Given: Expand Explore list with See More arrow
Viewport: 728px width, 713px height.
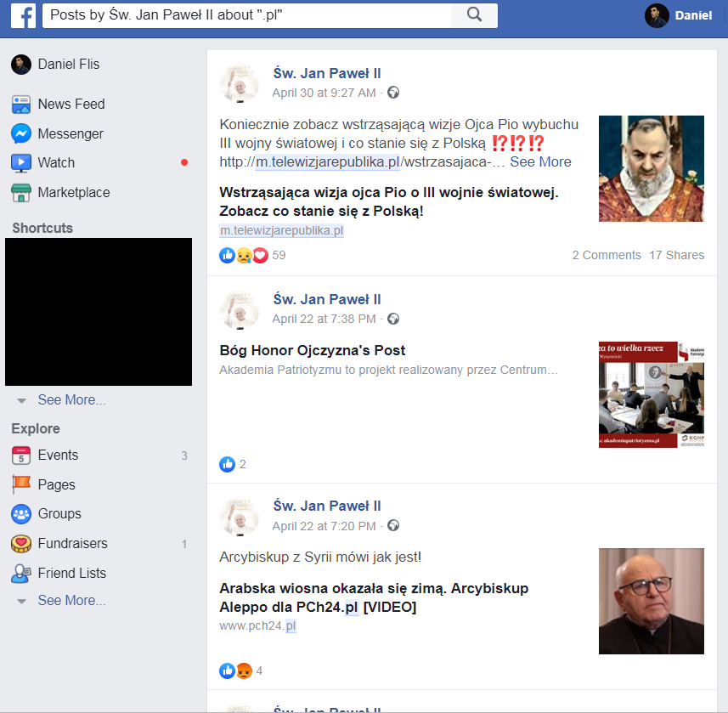Looking at the screenshot, I should (x=21, y=601).
